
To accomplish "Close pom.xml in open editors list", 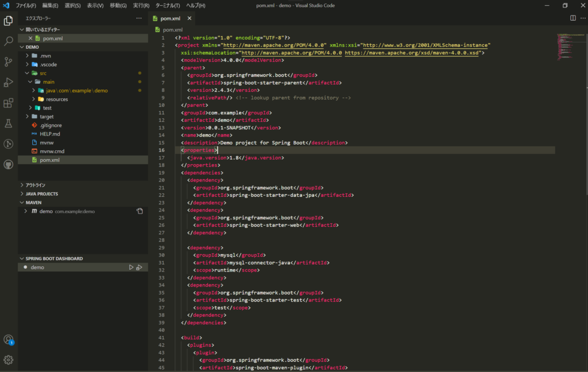I will (x=30, y=38).
